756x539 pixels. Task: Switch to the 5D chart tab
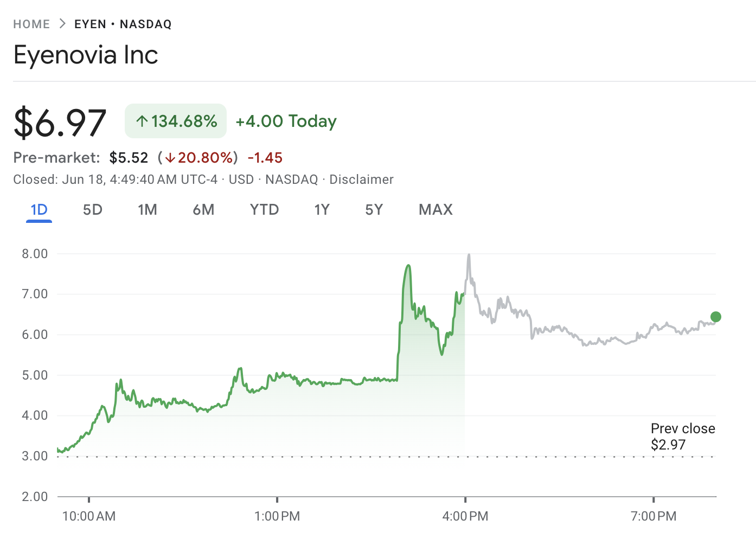93,210
